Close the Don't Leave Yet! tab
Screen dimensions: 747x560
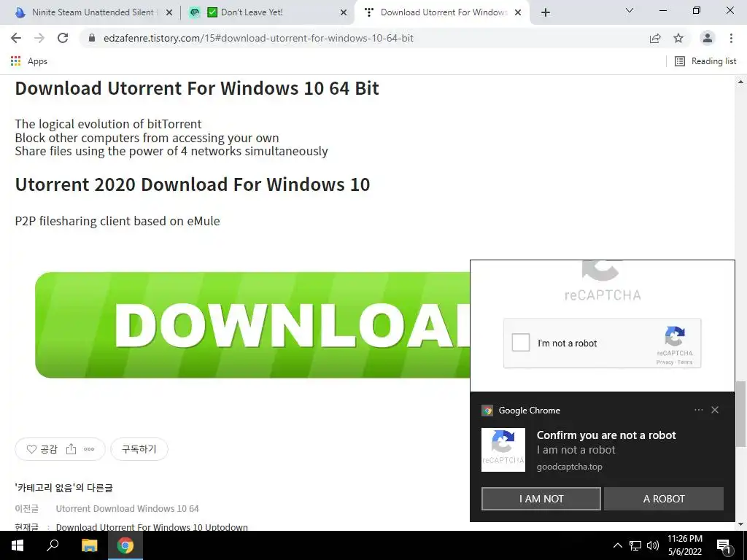(x=344, y=13)
